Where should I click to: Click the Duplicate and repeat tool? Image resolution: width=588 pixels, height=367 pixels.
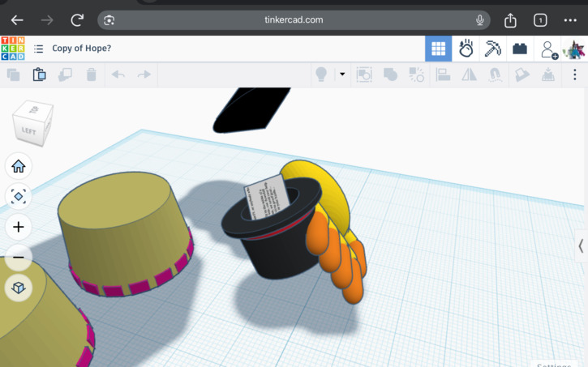65,75
